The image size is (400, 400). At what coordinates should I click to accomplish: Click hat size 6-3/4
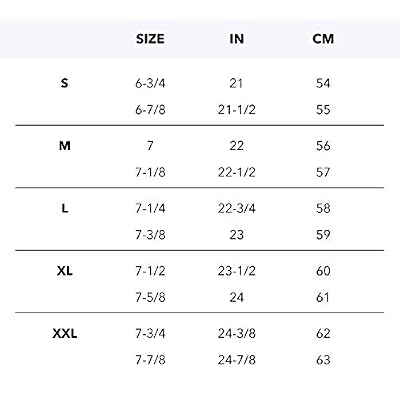pos(150,83)
